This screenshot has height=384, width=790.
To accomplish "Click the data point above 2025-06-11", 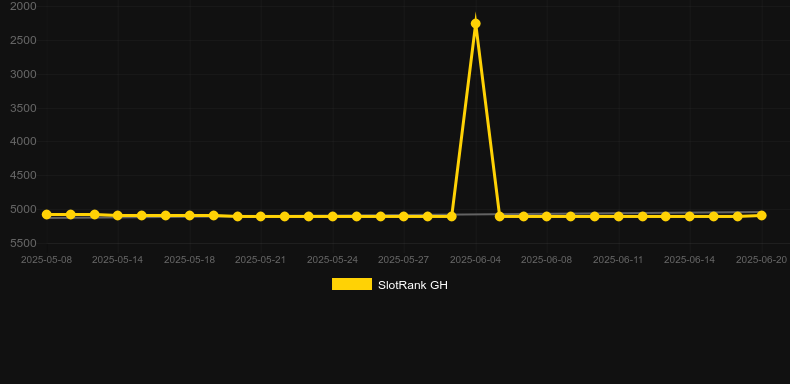I will coord(619,217).
